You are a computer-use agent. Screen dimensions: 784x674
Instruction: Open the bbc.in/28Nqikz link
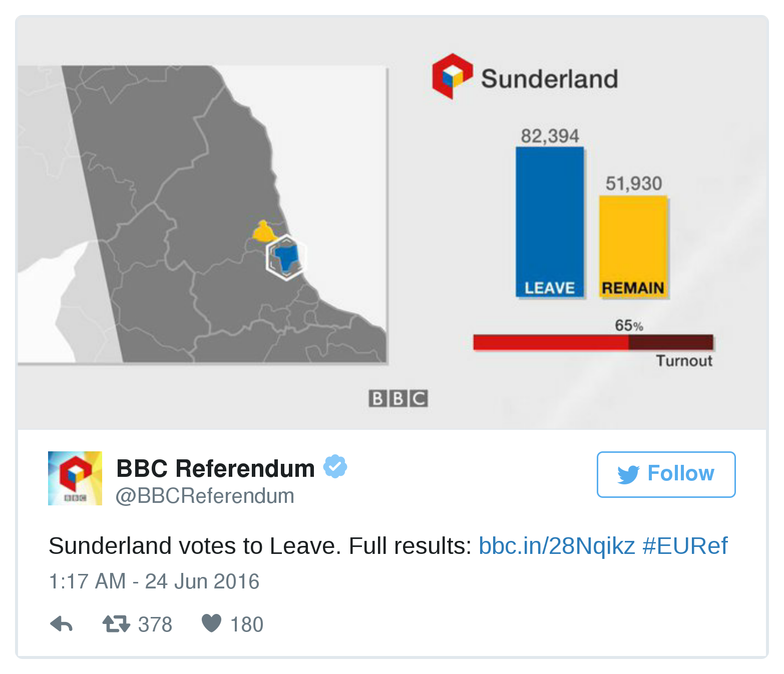coord(557,546)
